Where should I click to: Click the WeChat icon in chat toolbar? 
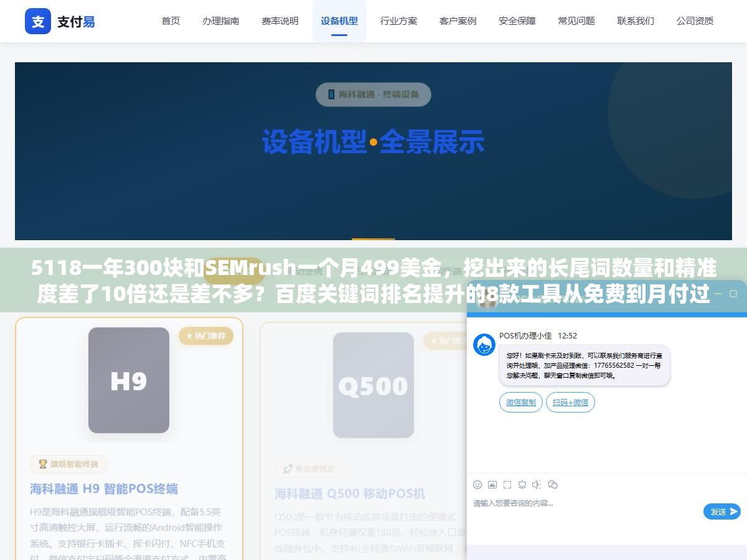click(553, 485)
